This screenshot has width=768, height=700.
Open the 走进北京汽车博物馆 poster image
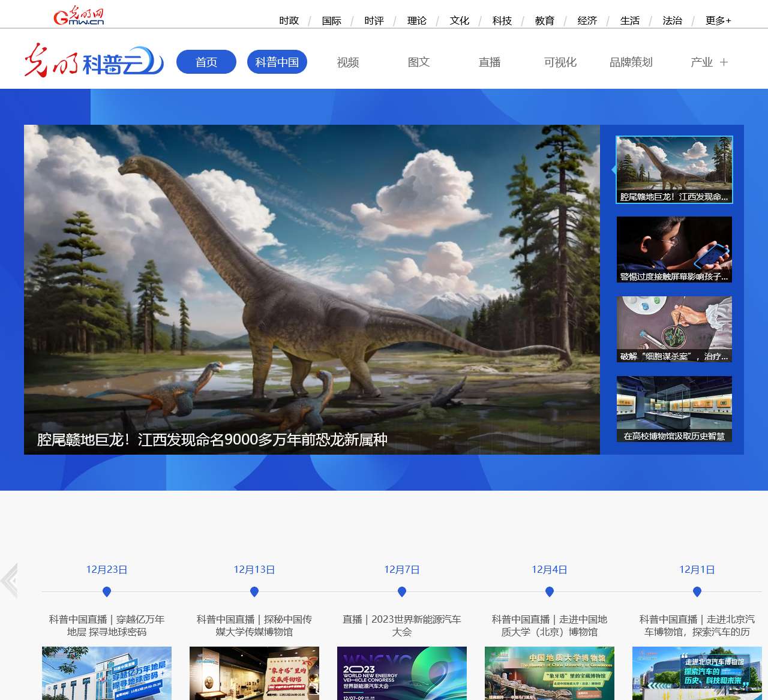[697, 673]
